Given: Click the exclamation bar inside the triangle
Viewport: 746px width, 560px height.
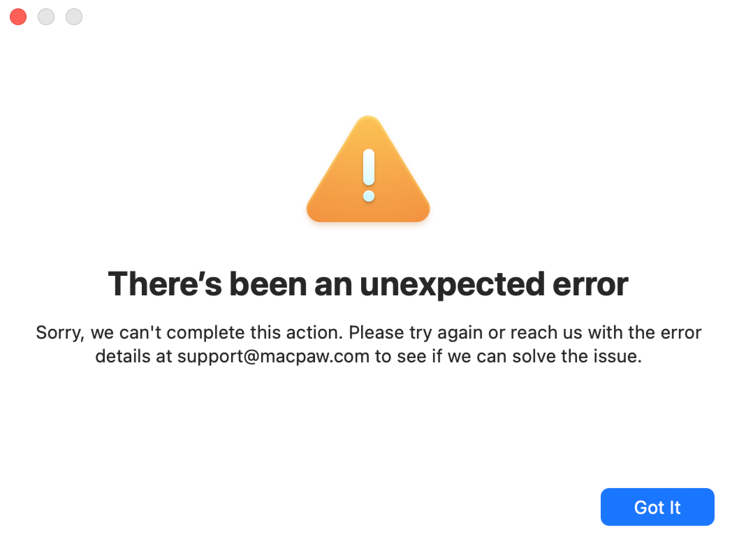Looking at the screenshot, I should (x=369, y=167).
